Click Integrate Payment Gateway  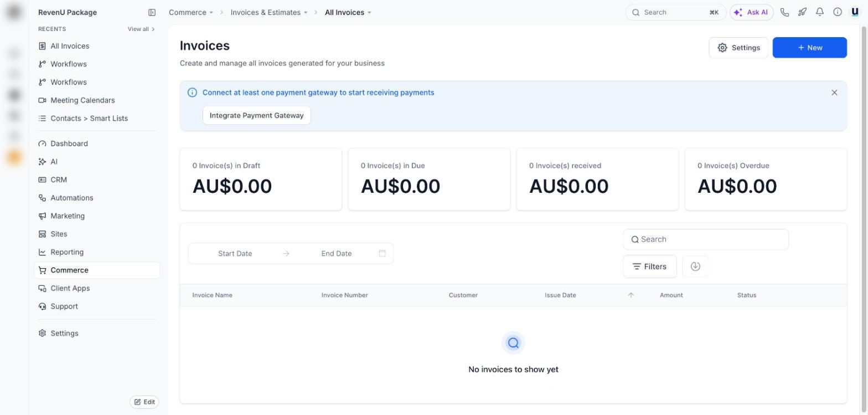pos(257,115)
